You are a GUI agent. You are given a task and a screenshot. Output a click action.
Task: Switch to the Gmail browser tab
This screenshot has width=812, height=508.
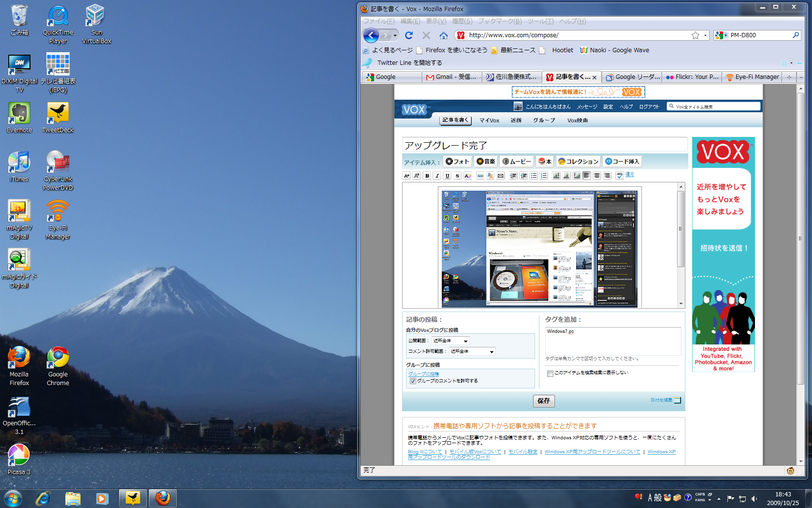451,77
